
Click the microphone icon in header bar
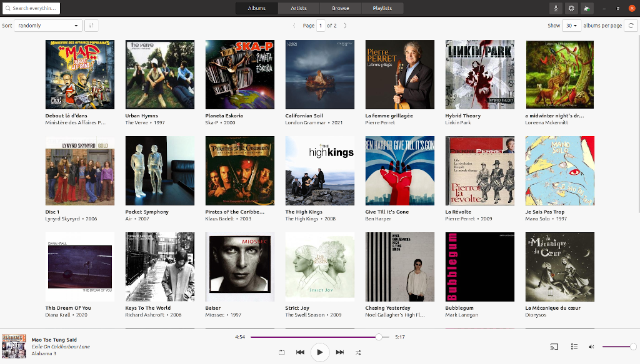click(x=556, y=8)
